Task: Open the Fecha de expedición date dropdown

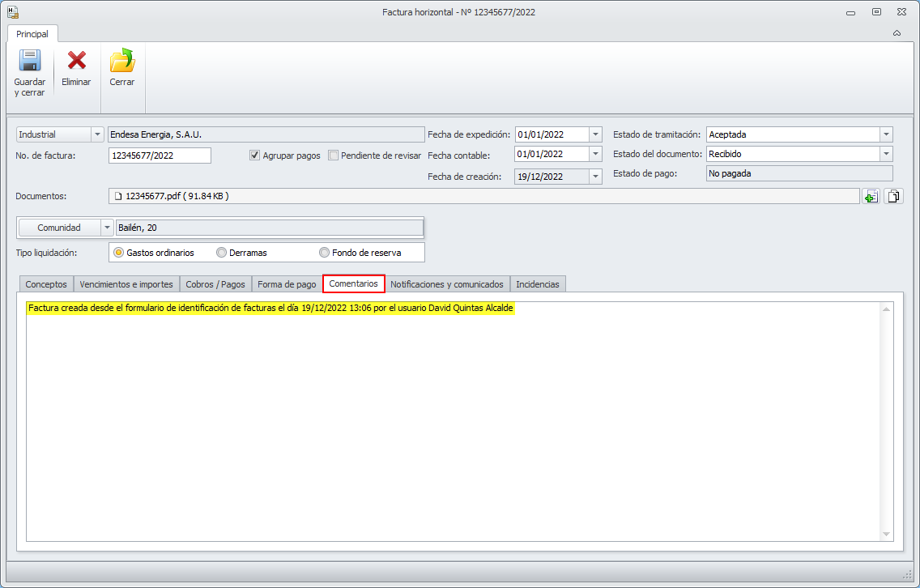Action: coord(595,134)
